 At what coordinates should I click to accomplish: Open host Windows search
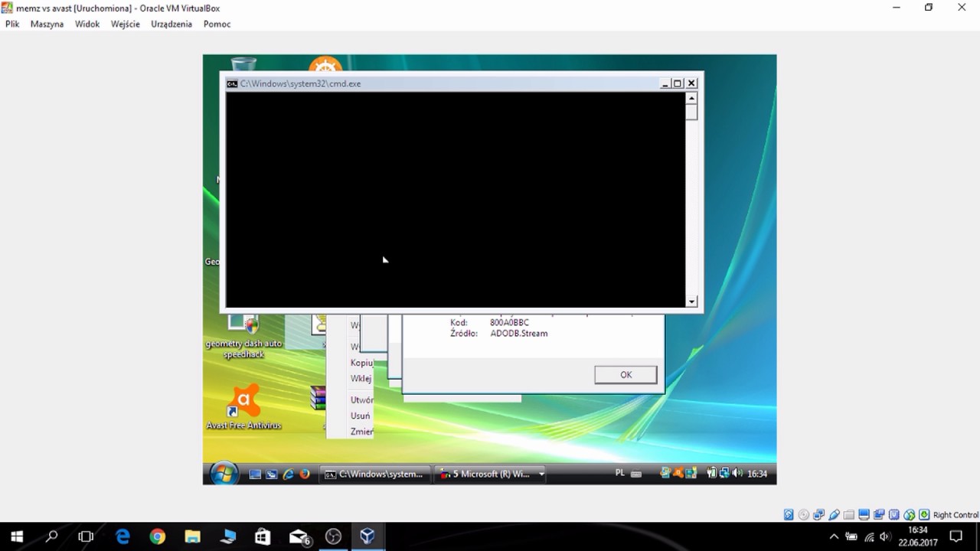tap(51, 536)
